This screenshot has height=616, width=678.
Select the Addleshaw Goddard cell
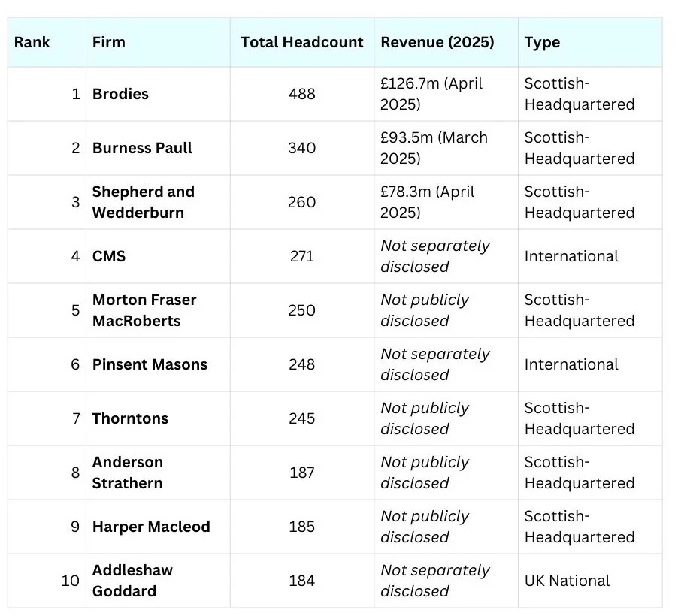pos(132,581)
